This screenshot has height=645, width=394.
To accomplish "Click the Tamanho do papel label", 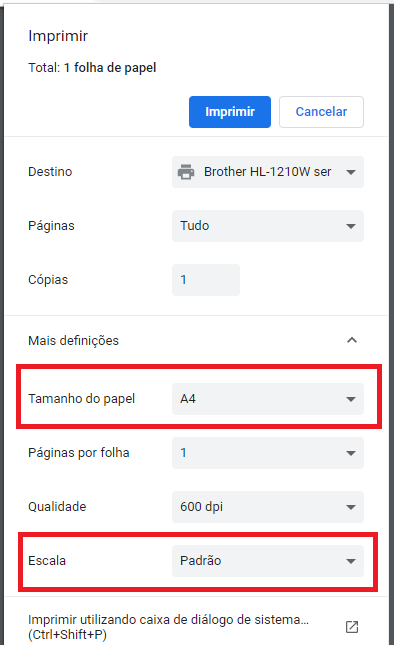I will (x=81, y=399).
